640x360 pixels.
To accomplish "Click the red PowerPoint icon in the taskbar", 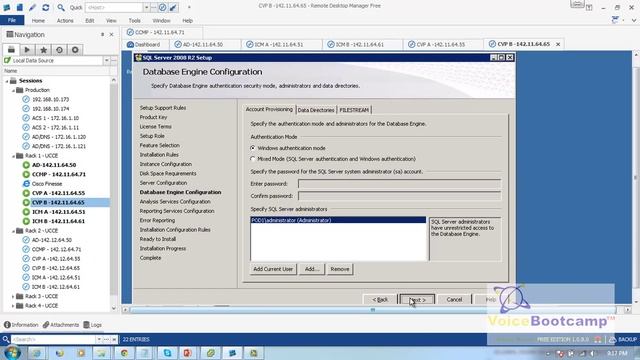I will coord(188,353).
